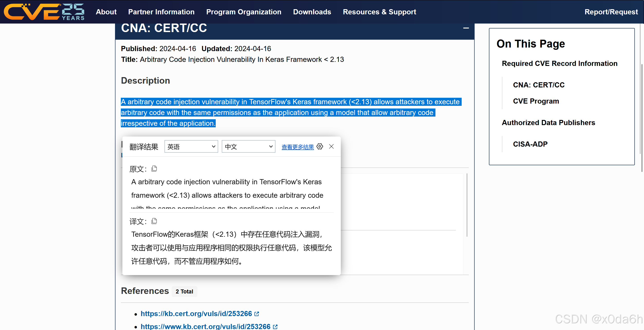Jump to CVE Program sidebar link

pyautogui.click(x=536, y=101)
